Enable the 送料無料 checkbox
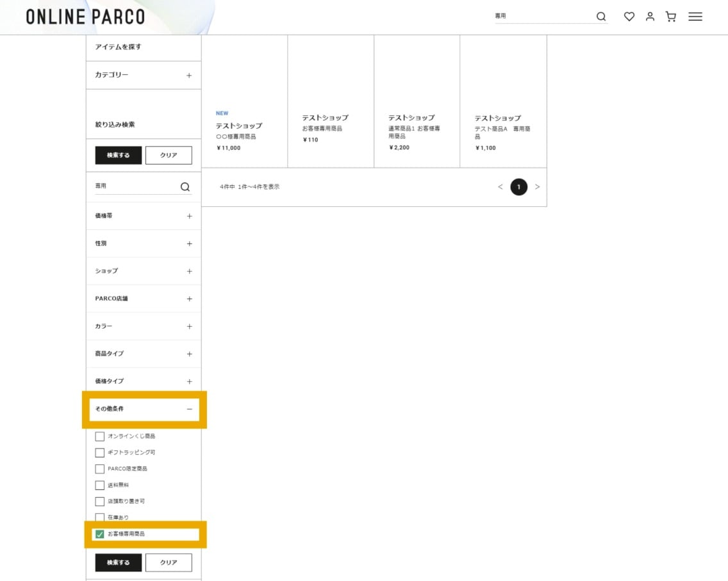The width and height of the screenshot is (728, 581). click(x=100, y=485)
